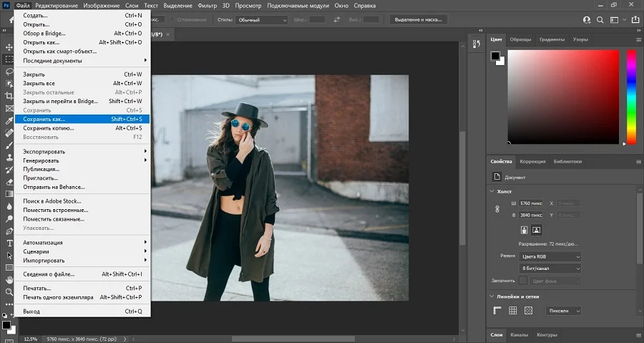
Task: Click the canvas width field 5760 пикс
Action: (x=531, y=203)
